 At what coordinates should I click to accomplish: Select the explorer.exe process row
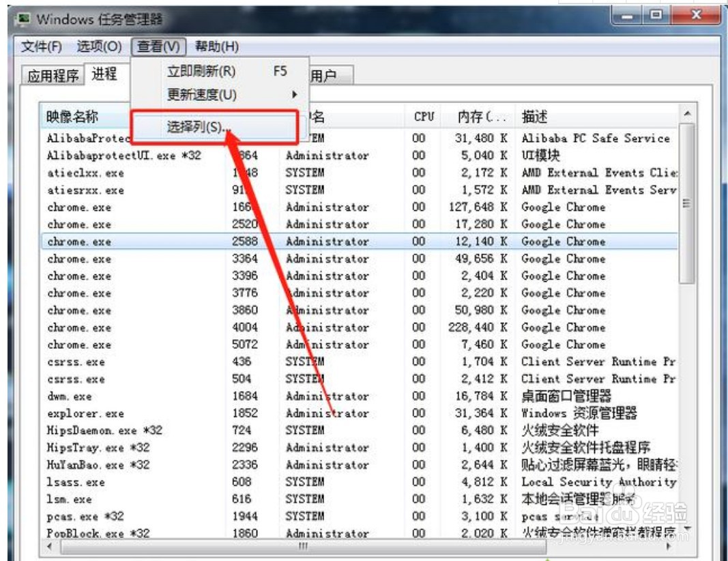coord(360,414)
